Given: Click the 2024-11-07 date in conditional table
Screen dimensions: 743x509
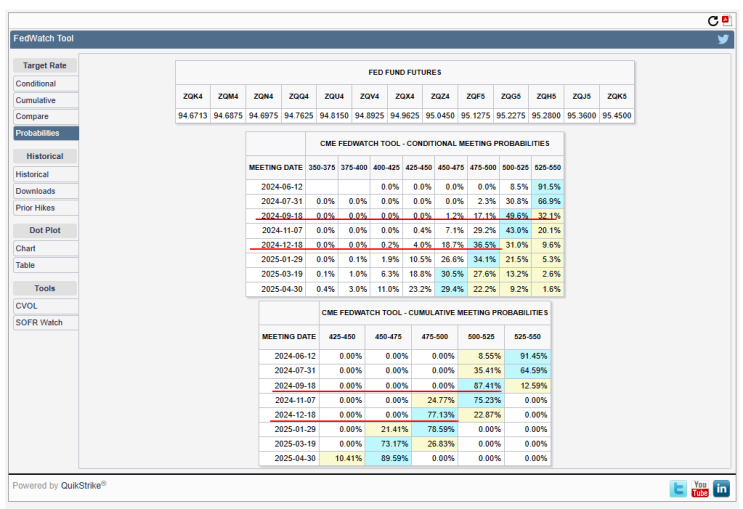Looking at the screenshot, I should point(276,231).
